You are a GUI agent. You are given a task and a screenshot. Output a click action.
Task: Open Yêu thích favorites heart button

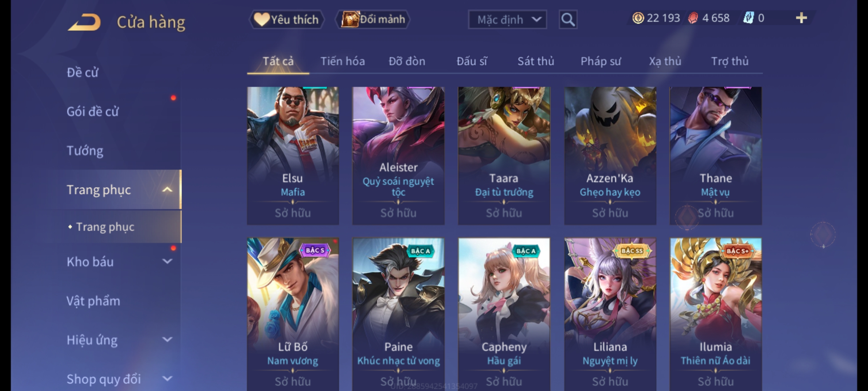[x=287, y=20]
